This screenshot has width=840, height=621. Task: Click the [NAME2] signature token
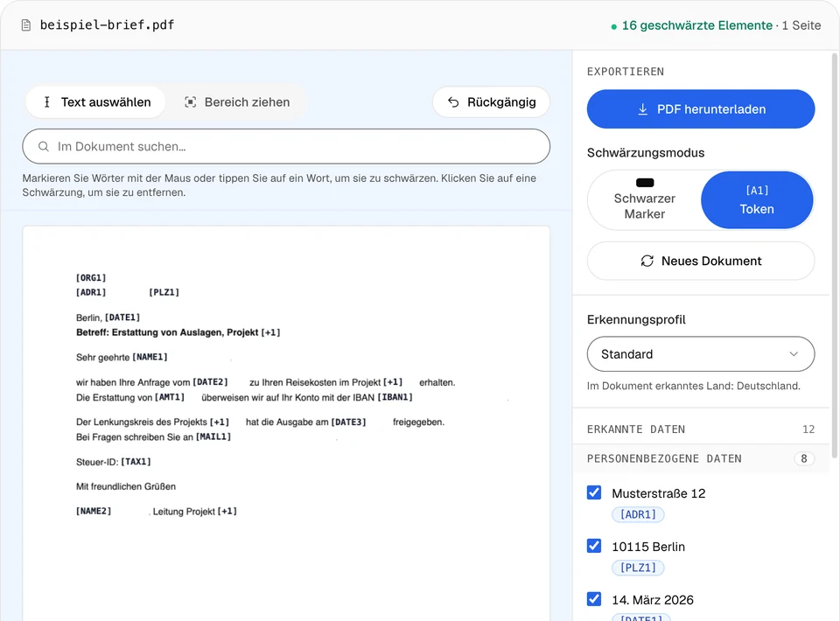[94, 512]
